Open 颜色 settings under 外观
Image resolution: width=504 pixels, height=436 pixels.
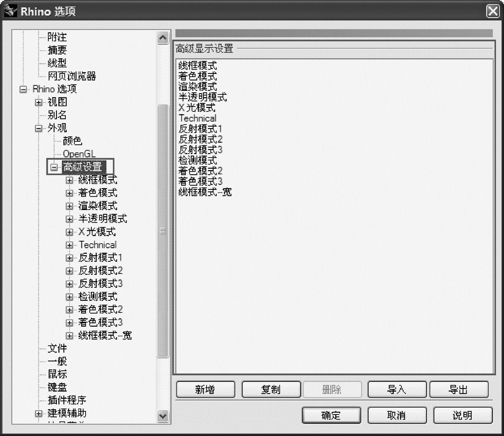(x=73, y=141)
